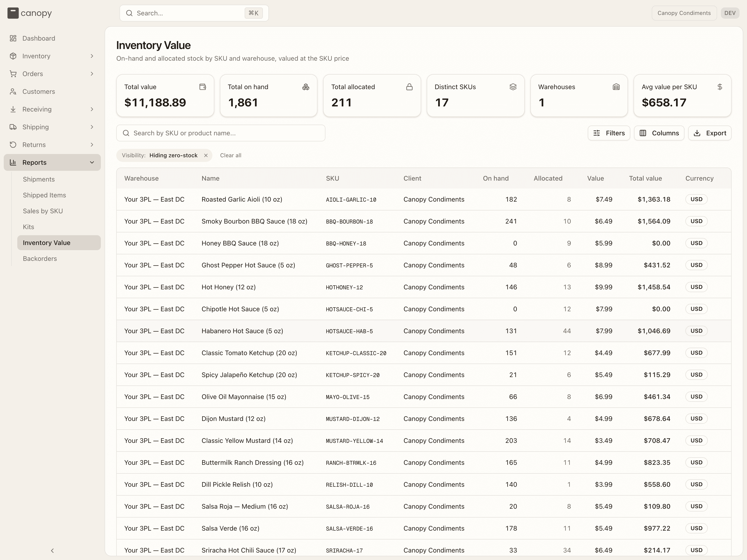The image size is (747, 560).
Task: Open the Filters panel
Action: tap(609, 133)
